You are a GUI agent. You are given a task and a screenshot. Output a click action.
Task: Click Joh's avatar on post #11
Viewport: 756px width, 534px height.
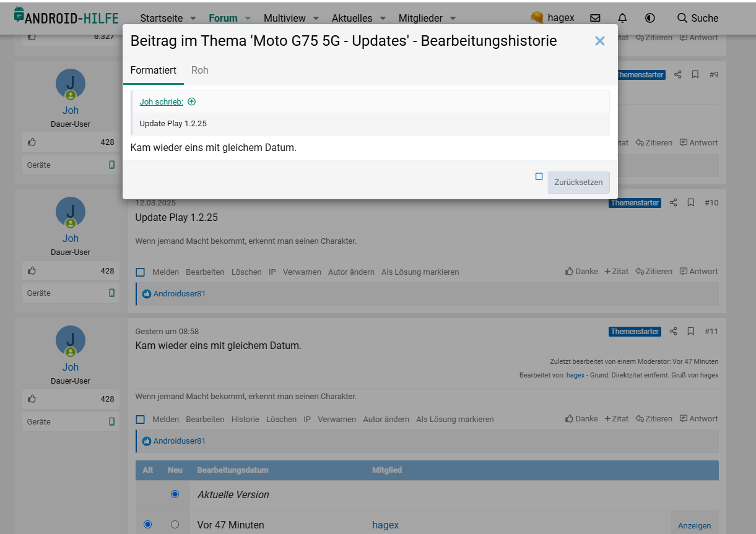(71, 340)
